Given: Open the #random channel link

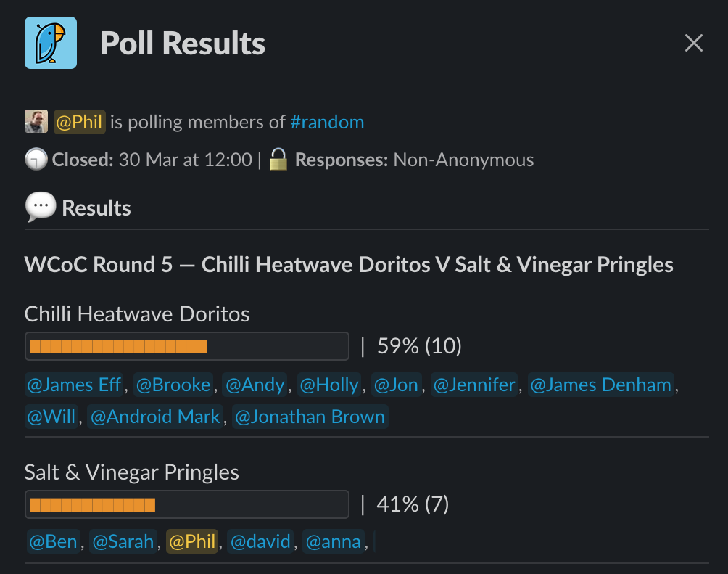Looking at the screenshot, I should click(327, 122).
